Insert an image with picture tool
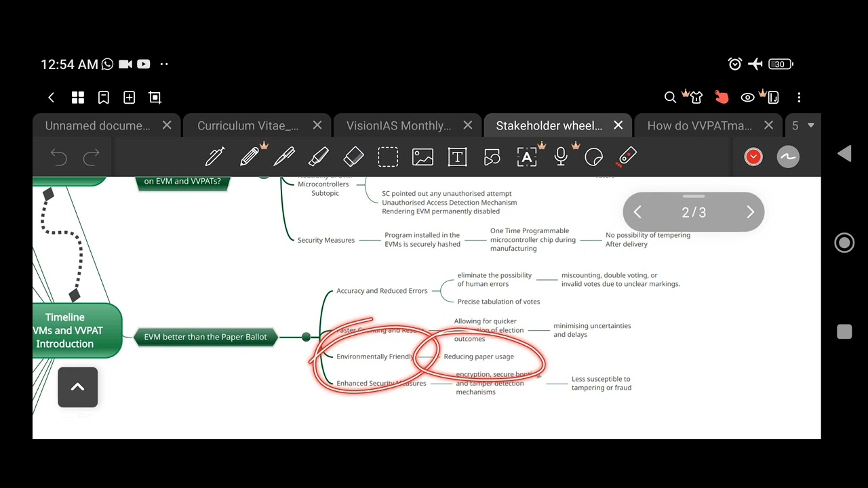The height and width of the screenshot is (488, 868). (x=422, y=157)
